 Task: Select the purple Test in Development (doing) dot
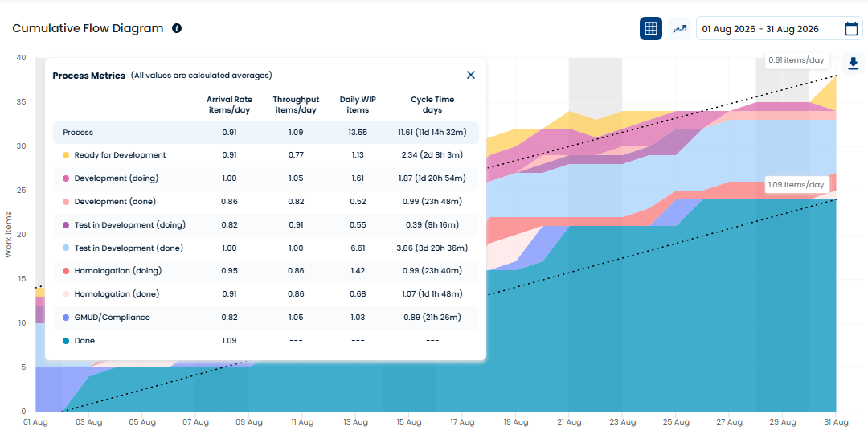66,225
